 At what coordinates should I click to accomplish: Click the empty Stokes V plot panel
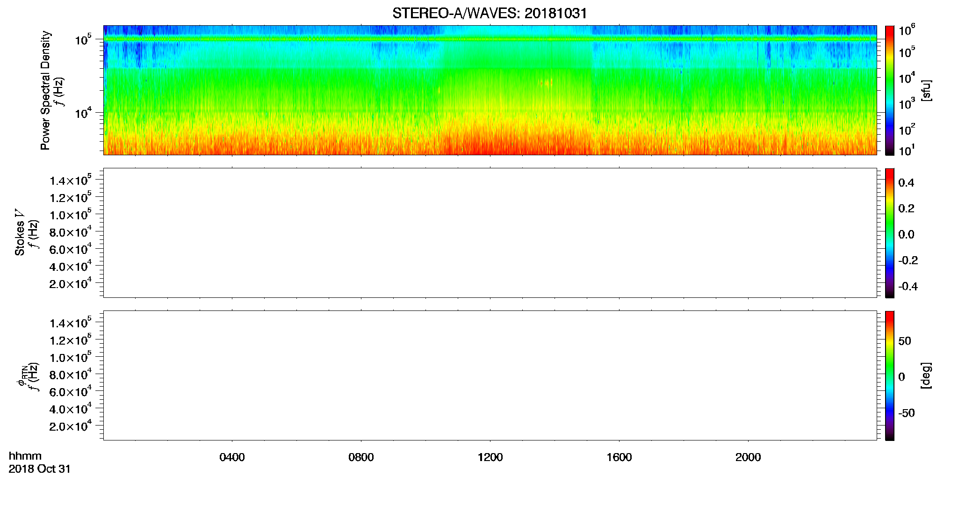490,233
